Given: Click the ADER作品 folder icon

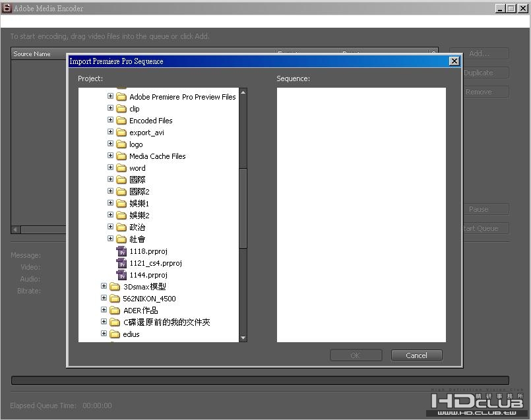Looking at the screenshot, I should point(115,311).
